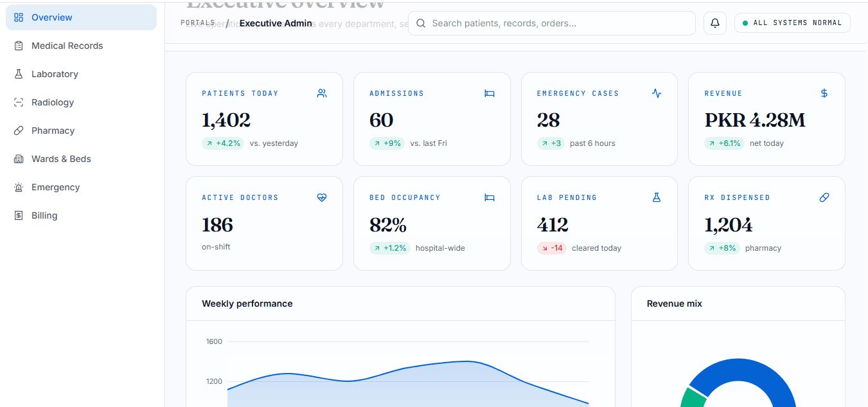This screenshot has width=868, height=407.
Task: Click the +1.2% hospital-wide badge
Action: point(390,248)
